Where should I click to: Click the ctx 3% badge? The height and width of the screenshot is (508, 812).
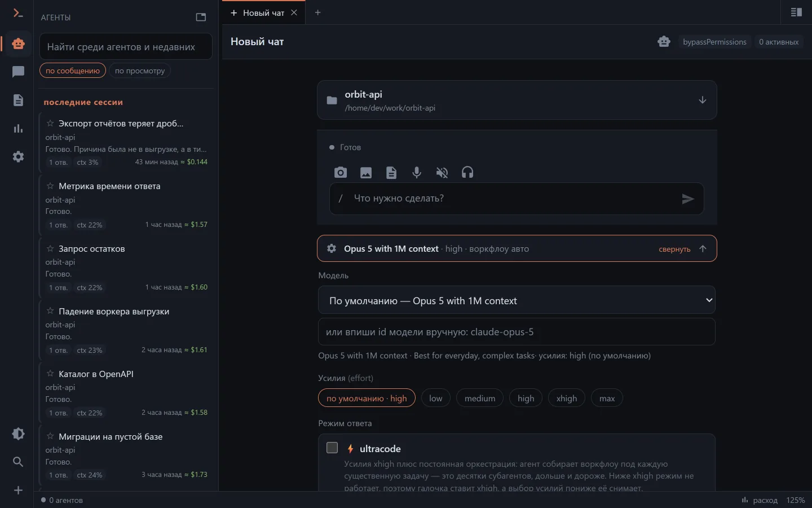[87, 163]
